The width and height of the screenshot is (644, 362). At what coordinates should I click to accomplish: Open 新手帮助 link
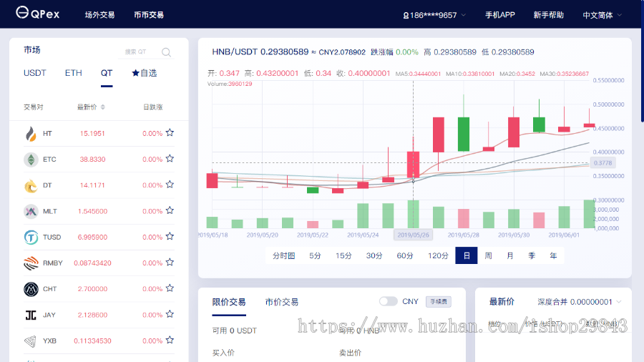click(x=548, y=15)
